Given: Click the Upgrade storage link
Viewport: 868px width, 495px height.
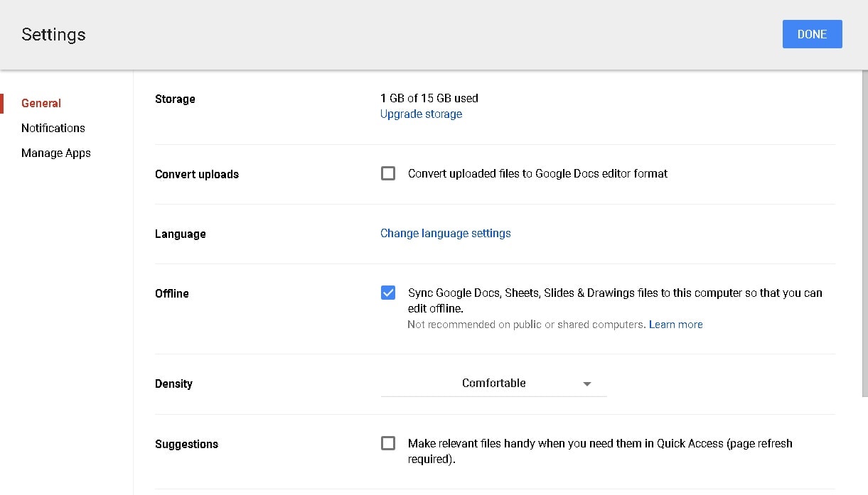Looking at the screenshot, I should (421, 114).
